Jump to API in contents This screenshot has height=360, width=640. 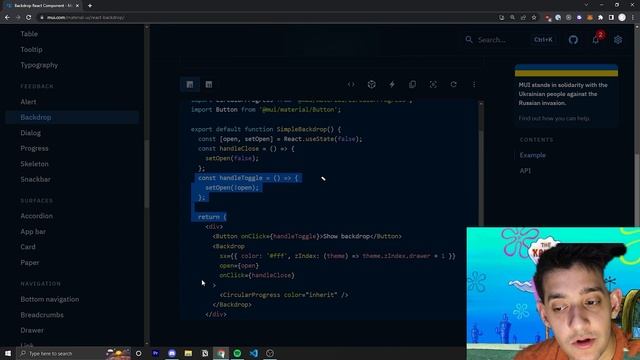525,171
